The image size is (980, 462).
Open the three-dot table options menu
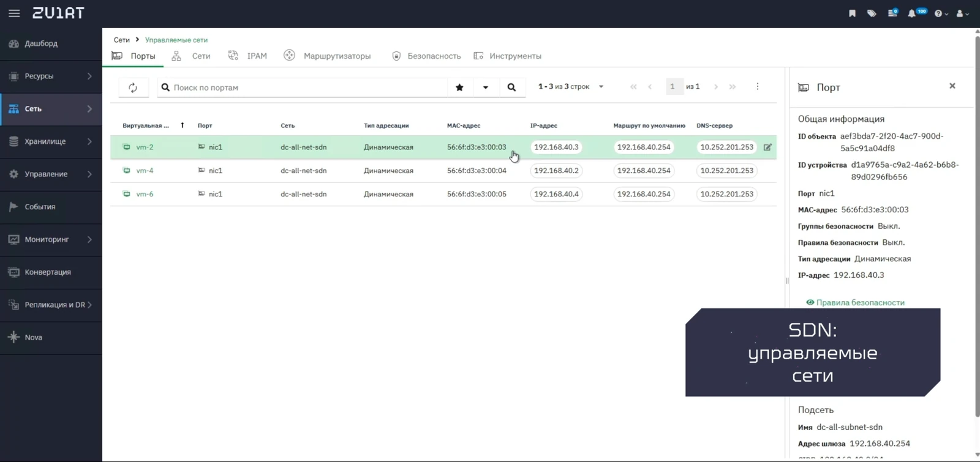click(757, 86)
